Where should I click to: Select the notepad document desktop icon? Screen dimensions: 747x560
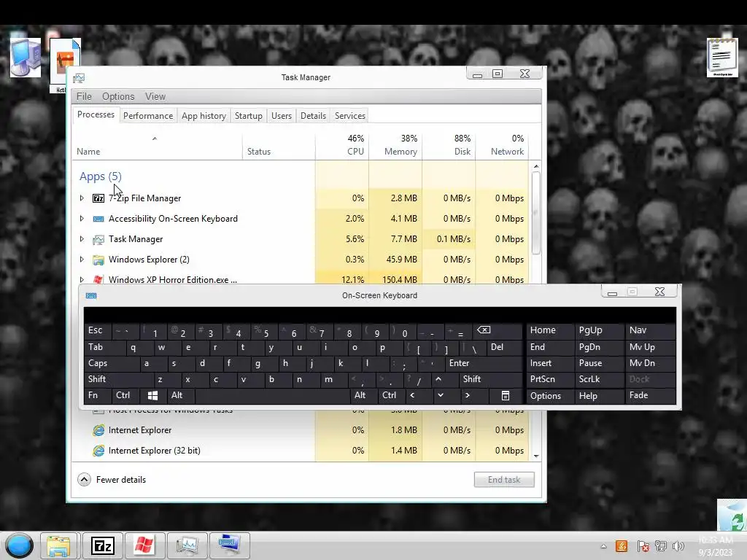[x=722, y=58]
